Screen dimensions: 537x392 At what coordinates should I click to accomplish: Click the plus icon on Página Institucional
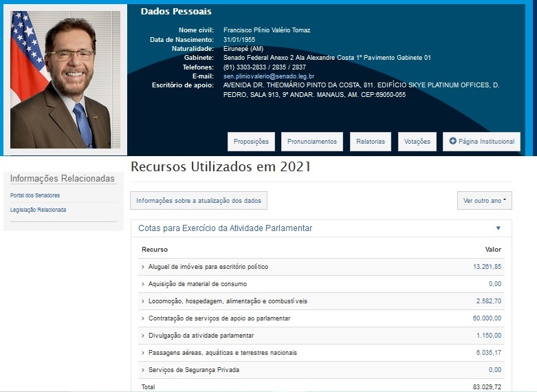453,142
